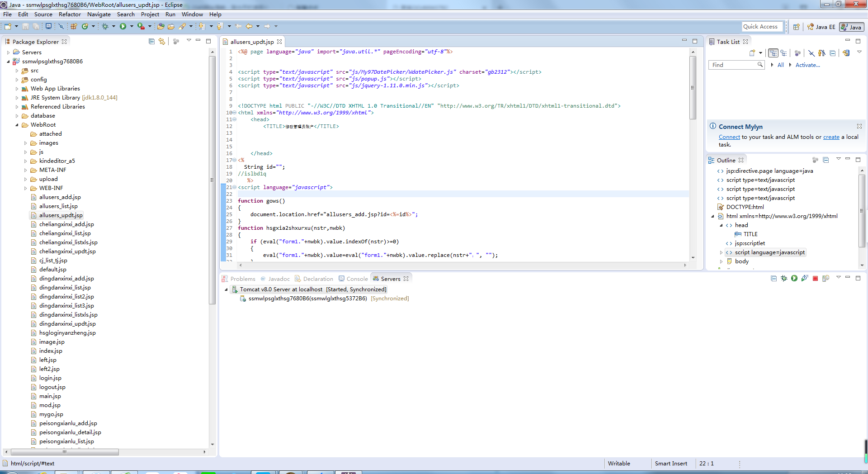This screenshot has height=474, width=868.
Task: Open the New Java Package toolbar icon
Action: click(x=74, y=26)
